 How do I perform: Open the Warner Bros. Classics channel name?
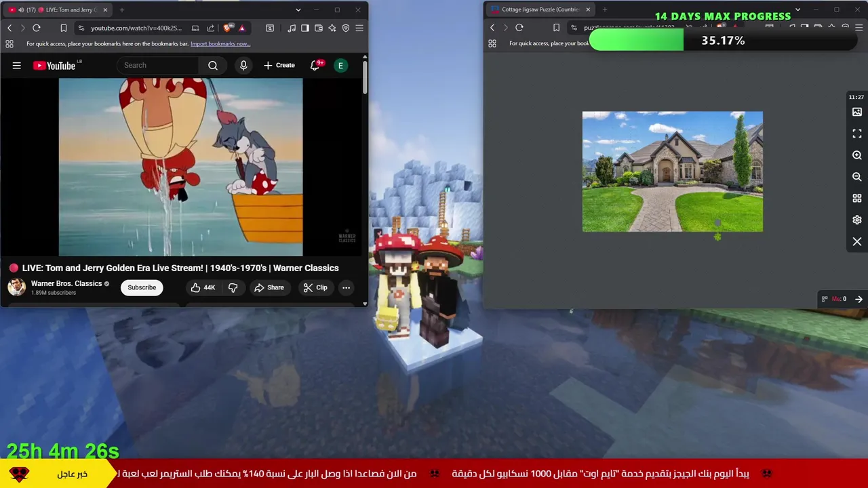pyautogui.click(x=66, y=283)
